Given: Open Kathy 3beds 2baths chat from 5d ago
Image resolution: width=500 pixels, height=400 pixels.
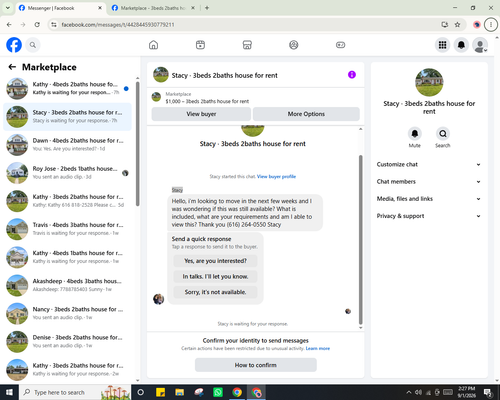Looking at the screenshot, I should pos(67,201).
